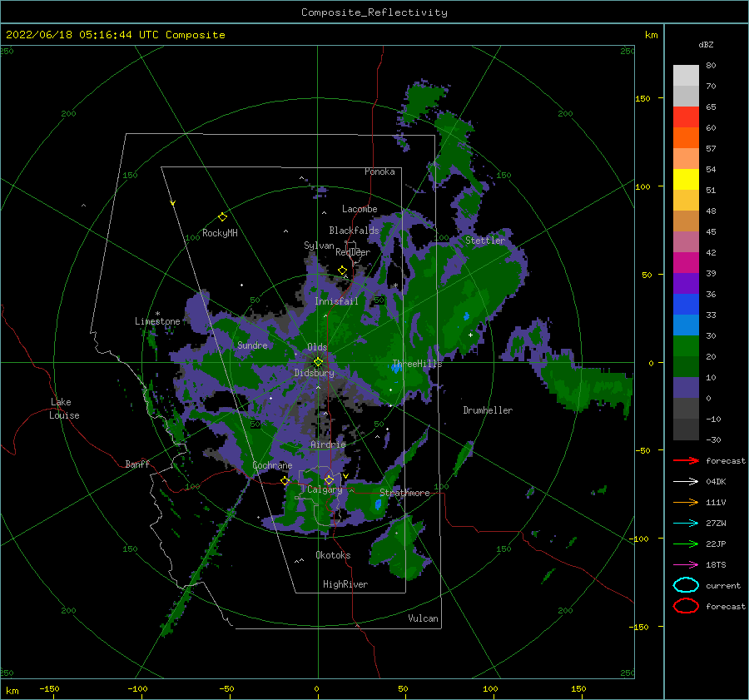
Task: Click the Calgary city label
Action: (x=325, y=489)
